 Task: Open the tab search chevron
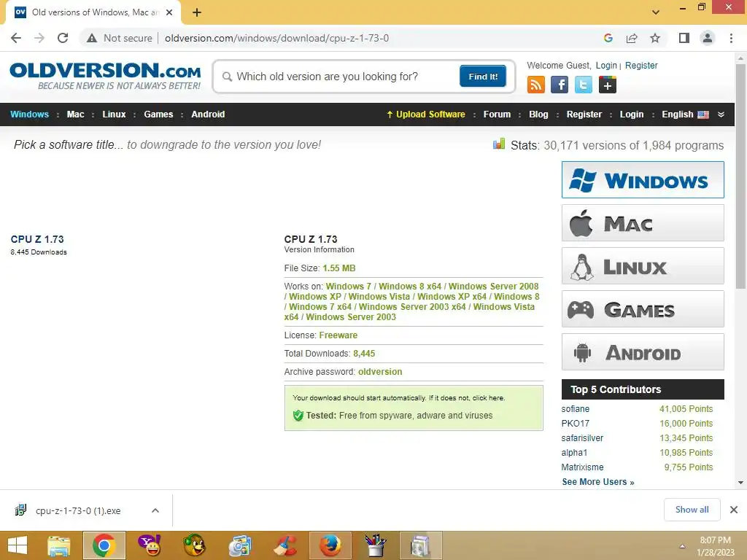click(656, 12)
